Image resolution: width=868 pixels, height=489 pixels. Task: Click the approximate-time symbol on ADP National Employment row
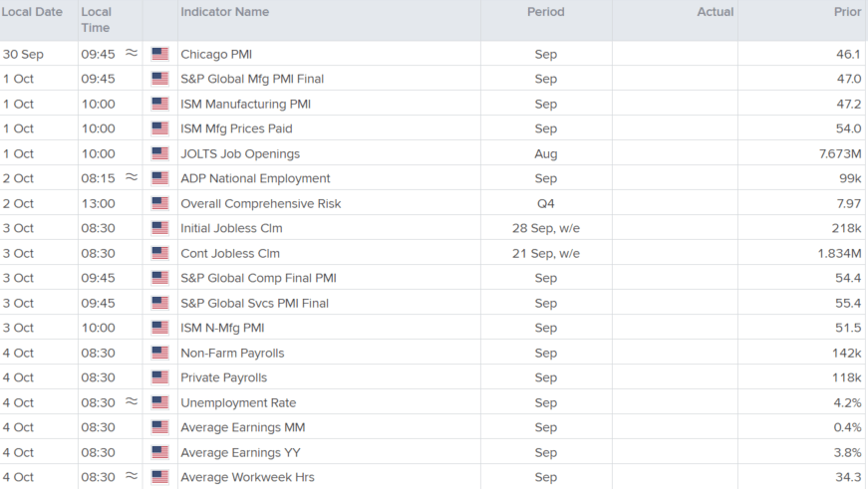click(x=132, y=177)
